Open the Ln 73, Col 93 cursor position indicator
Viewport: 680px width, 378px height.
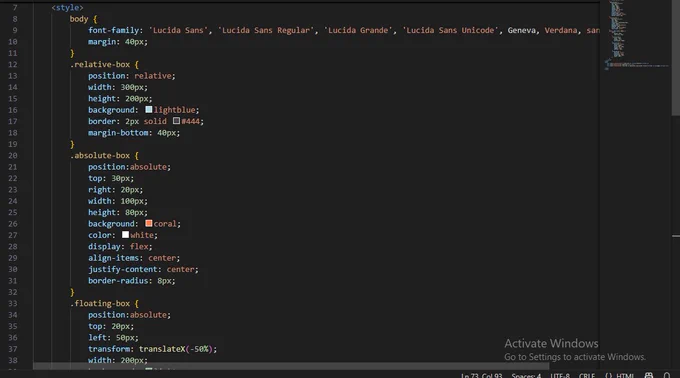coord(481,375)
